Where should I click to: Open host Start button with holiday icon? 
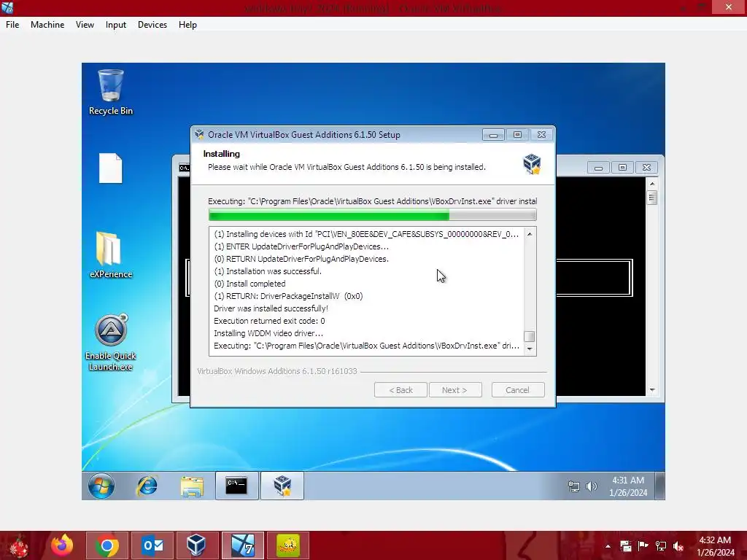tap(19, 545)
